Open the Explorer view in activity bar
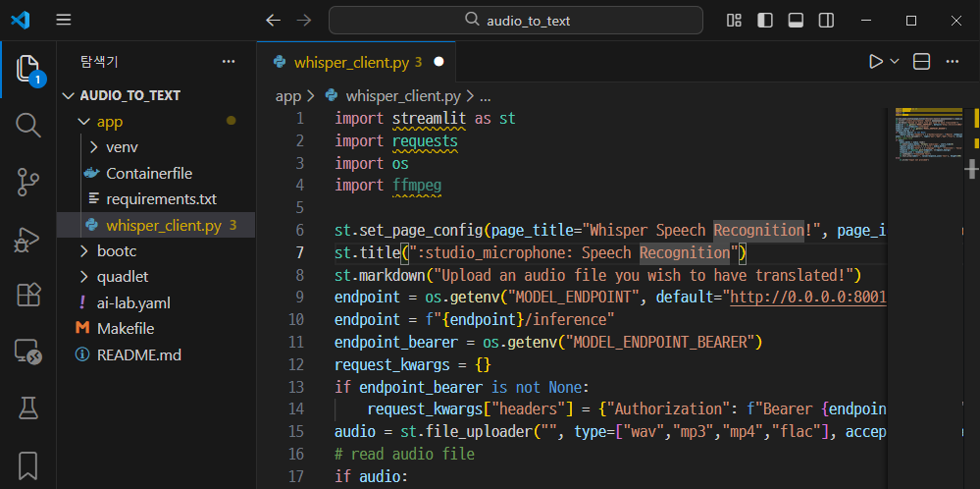The width and height of the screenshot is (980, 489). pyautogui.click(x=28, y=70)
